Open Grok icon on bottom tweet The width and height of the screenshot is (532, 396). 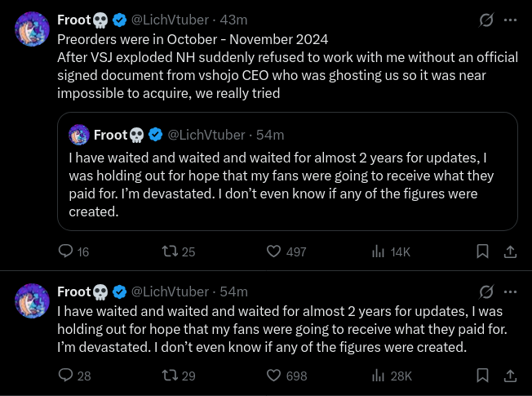[x=486, y=291]
